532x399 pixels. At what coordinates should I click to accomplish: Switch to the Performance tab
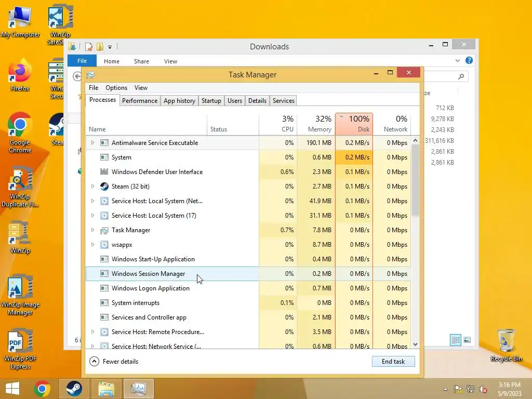click(140, 101)
